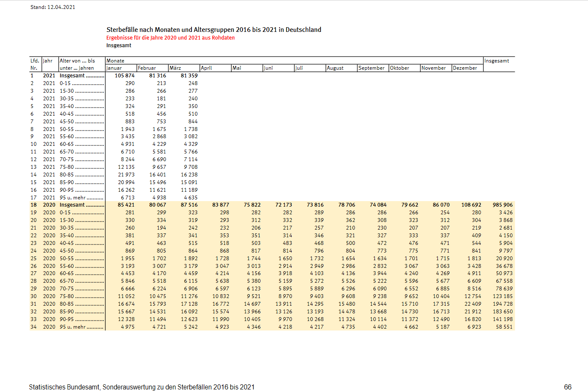Click the "Stand: 12.04.2021" date text
588x392 pixels.
click(x=53, y=7)
